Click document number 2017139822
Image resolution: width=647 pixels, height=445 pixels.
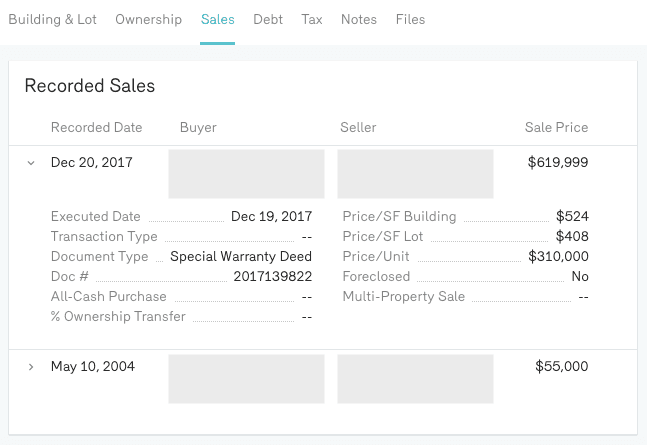point(272,277)
